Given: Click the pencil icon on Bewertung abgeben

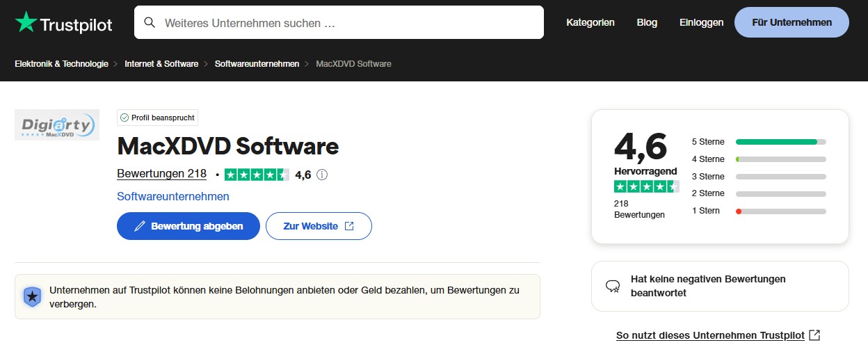Looking at the screenshot, I should pos(139,226).
